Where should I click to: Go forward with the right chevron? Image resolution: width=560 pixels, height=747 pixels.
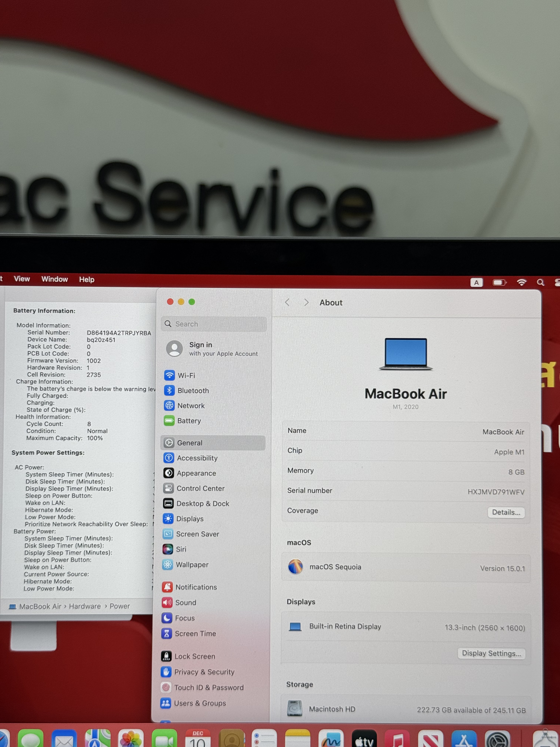coord(306,302)
